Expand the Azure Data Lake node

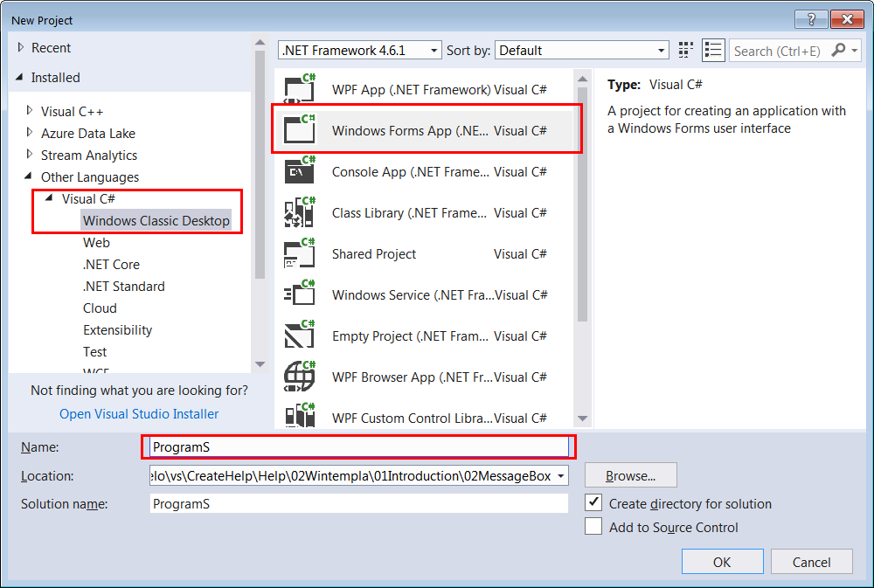[x=30, y=132]
